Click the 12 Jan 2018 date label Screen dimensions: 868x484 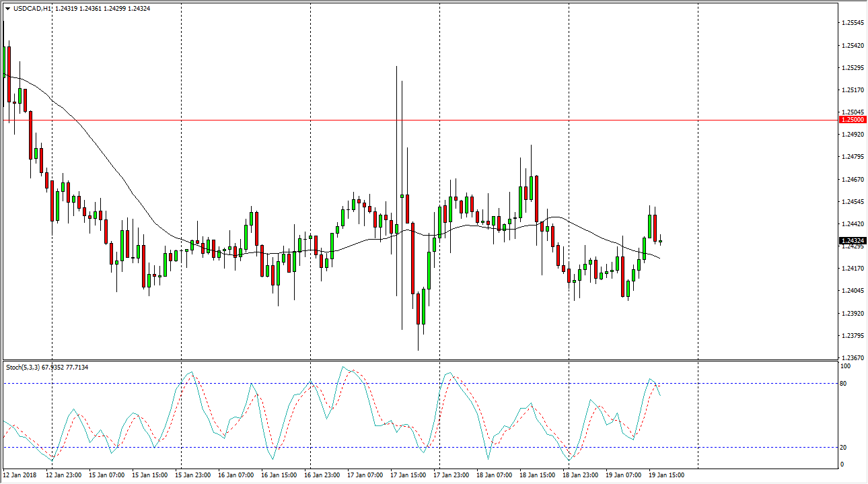(21, 475)
